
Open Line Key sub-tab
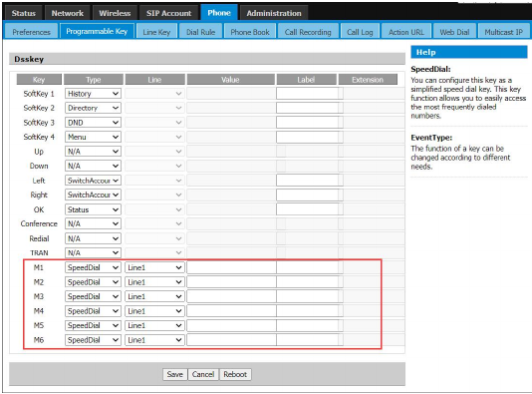pos(156,32)
